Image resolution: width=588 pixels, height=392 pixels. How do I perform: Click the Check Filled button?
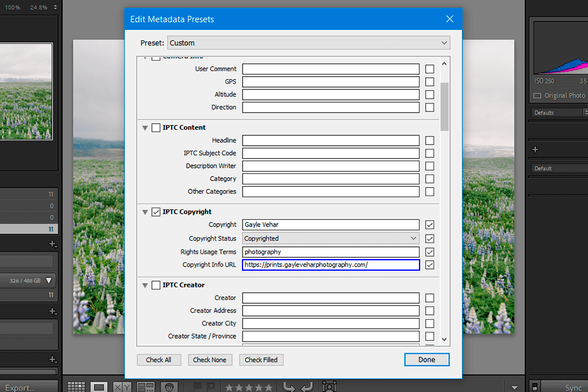[x=261, y=360]
